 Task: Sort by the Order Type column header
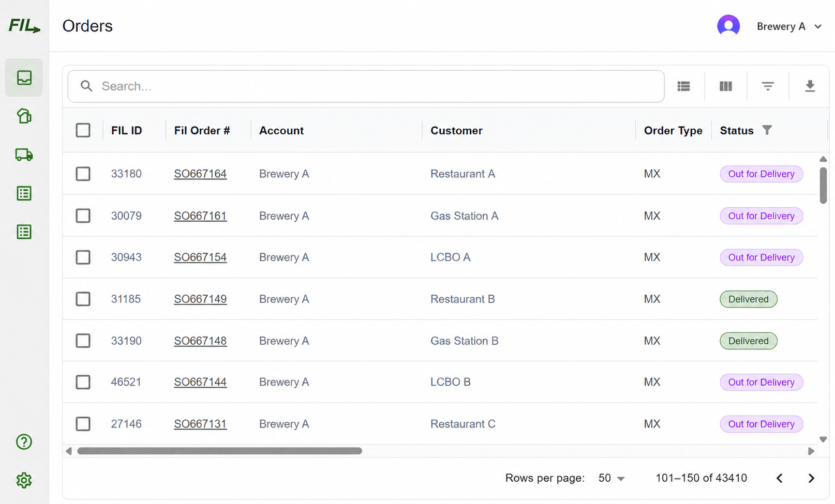tap(673, 131)
